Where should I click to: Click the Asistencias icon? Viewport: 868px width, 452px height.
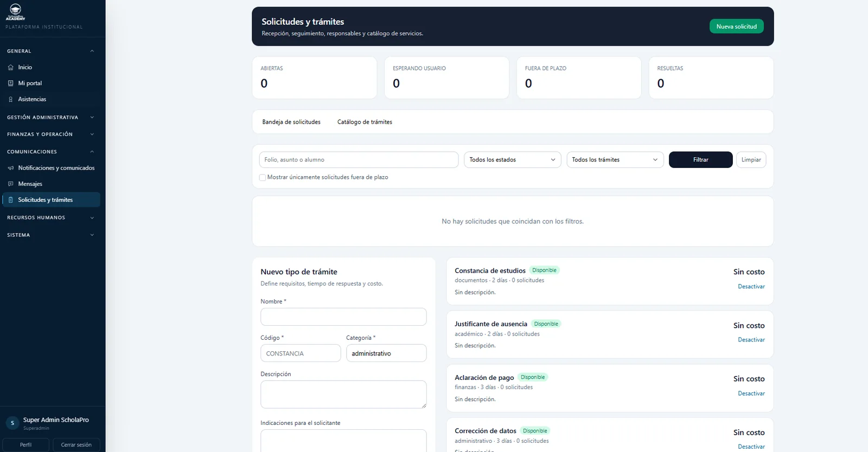point(10,99)
